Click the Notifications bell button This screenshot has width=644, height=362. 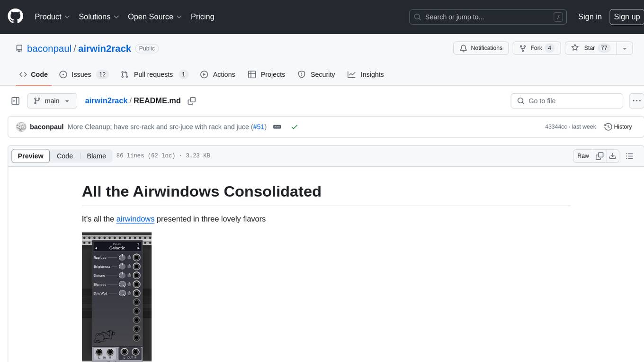pos(481,48)
